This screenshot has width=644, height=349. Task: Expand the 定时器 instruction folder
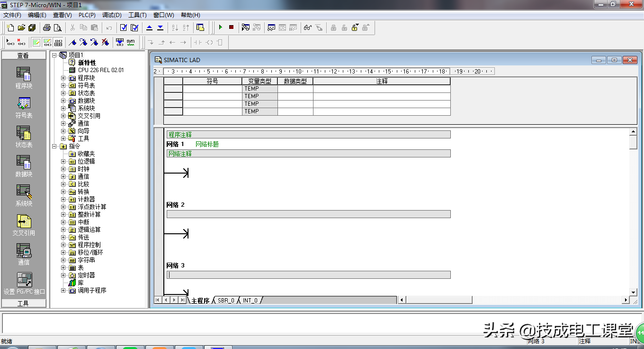coord(63,275)
